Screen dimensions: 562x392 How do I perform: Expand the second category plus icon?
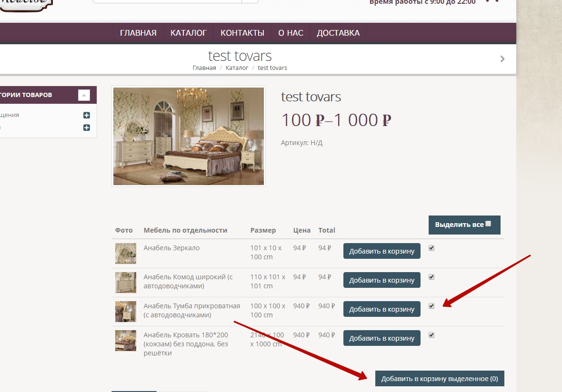86,127
